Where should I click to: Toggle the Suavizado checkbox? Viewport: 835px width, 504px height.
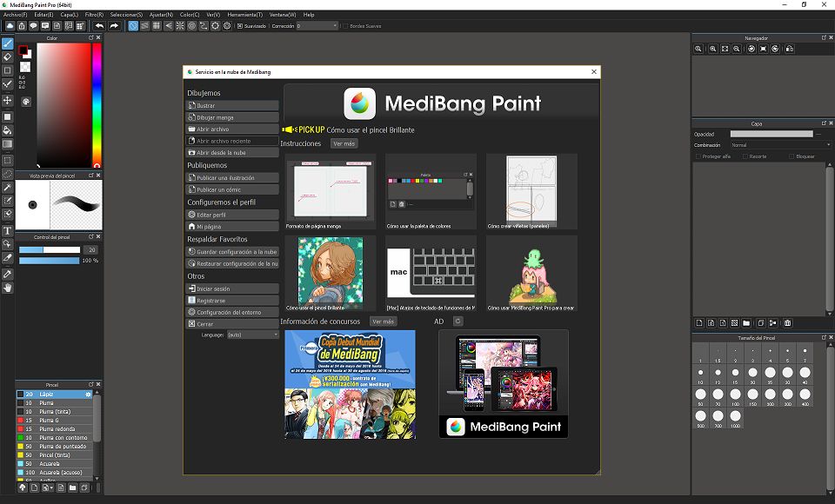(240, 25)
